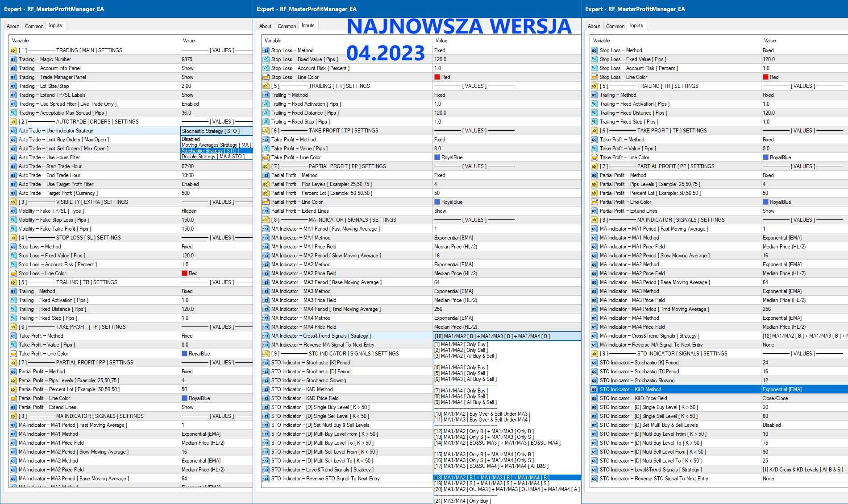
Task: Click the icon beside AutoTrade – Use Hours Filter
Action: [x=13, y=157]
